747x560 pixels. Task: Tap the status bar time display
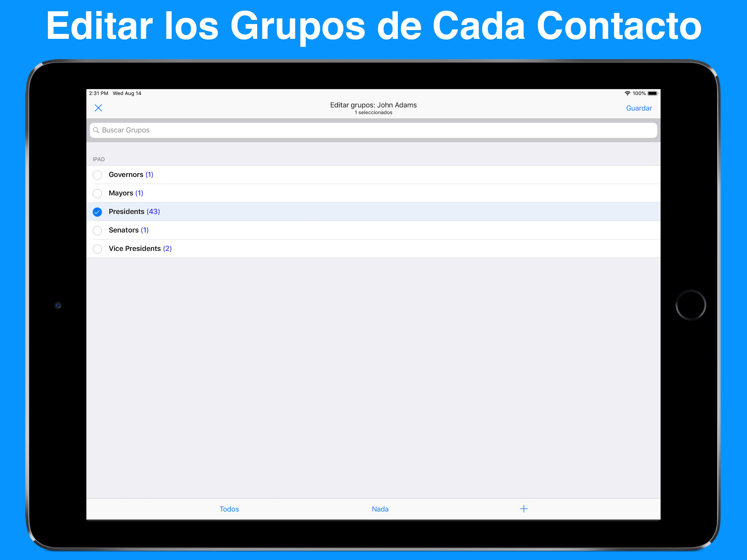coord(99,93)
